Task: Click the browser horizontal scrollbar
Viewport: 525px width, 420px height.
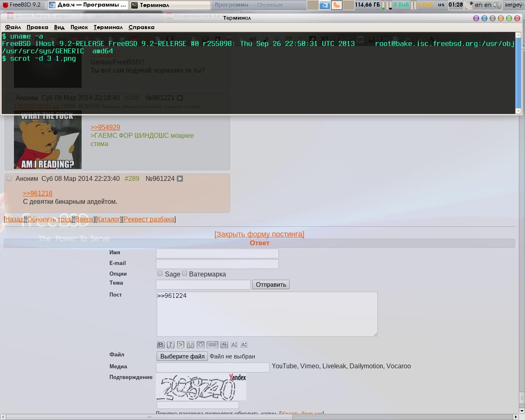Action: tap(150, 417)
